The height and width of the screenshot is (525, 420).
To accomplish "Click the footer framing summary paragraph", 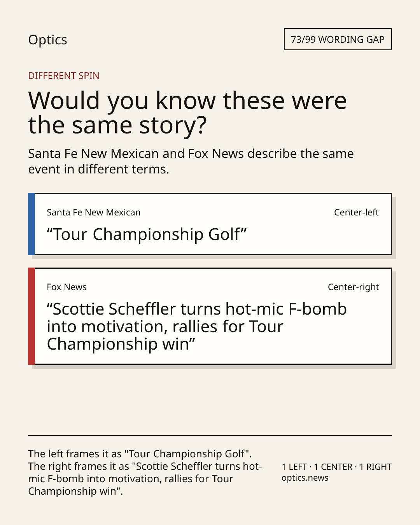I will pyautogui.click(x=145, y=472).
